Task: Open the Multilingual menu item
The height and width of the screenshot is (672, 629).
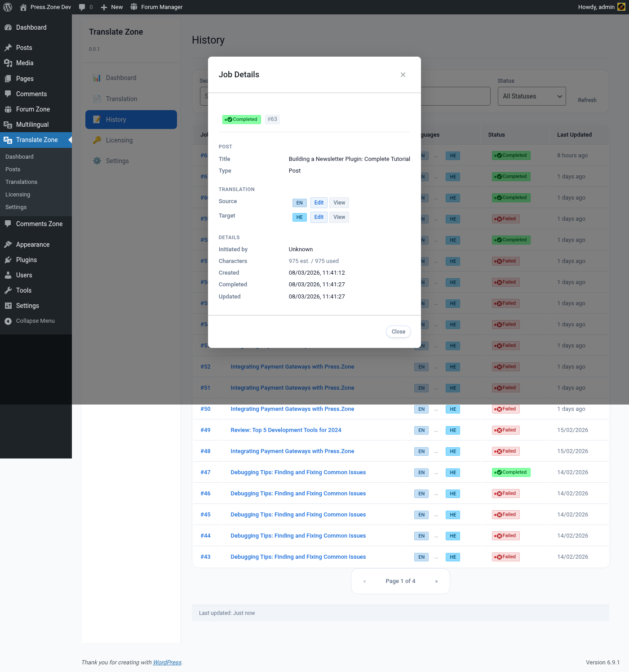Action: click(36, 125)
